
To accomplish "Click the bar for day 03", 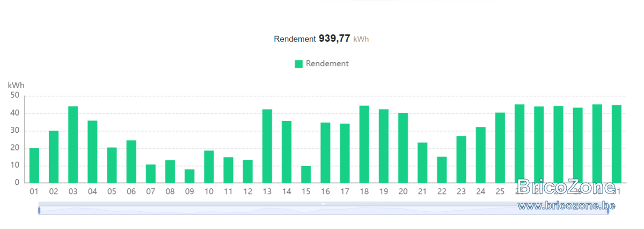I will click(73, 145).
